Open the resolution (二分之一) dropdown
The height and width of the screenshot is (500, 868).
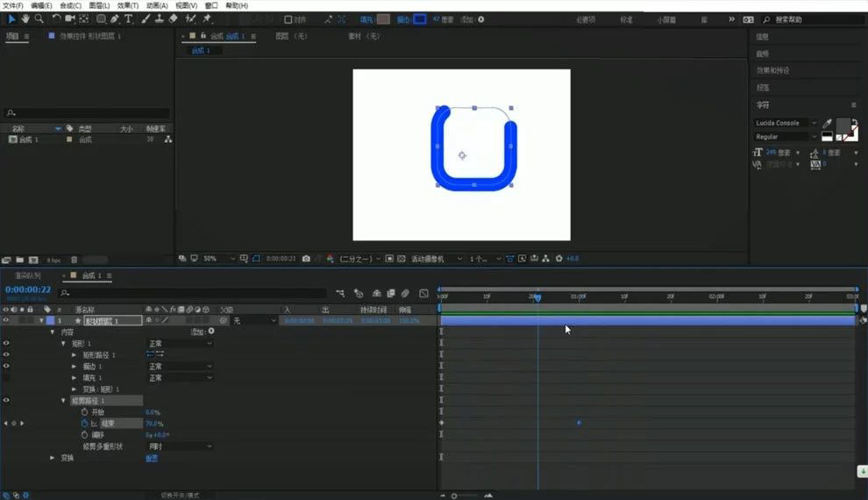tap(359, 259)
